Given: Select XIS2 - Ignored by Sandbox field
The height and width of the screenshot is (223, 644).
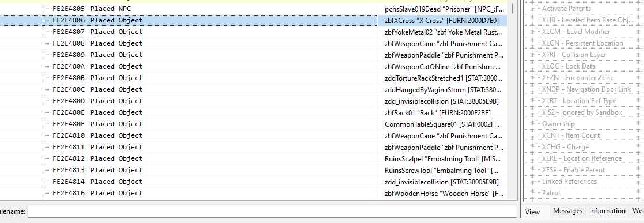Looking at the screenshot, I should (x=582, y=112).
